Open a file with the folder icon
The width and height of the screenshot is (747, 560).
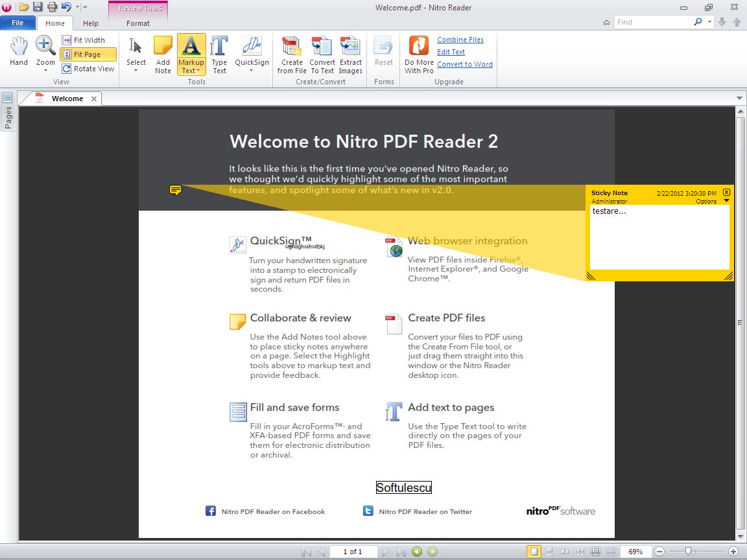(x=23, y=7)
